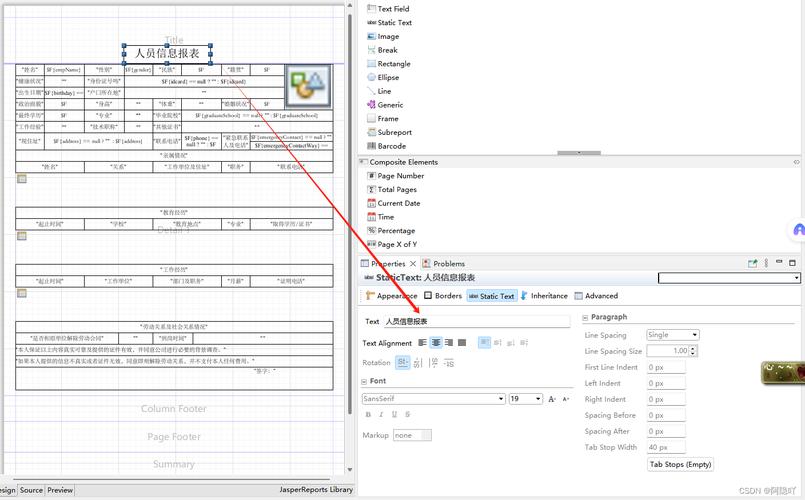The width and height of the screenshot is (805, 500).
Task: Select the Page Number composite element
Action: click(x=395, y=176)
